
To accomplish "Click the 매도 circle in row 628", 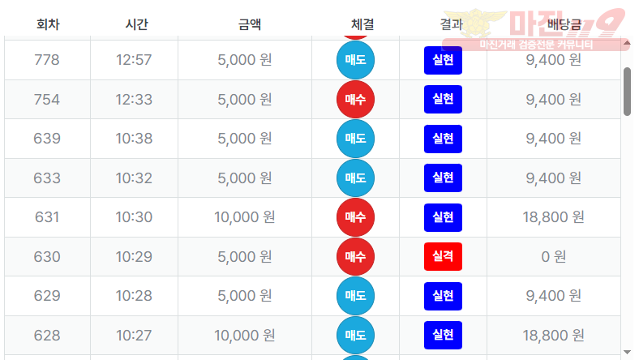I will pyautogui.click(x=355, y=335).
